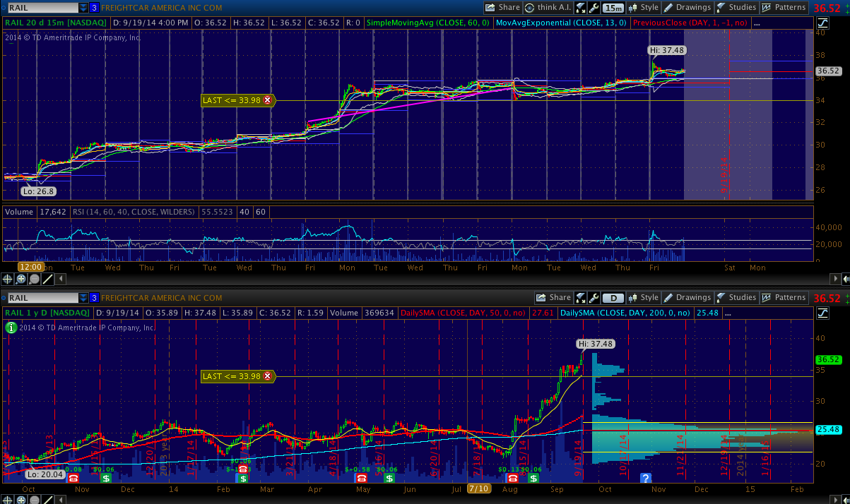Click the green dollar dividend icon near August
Screen dimensions: 850x504
533,478
